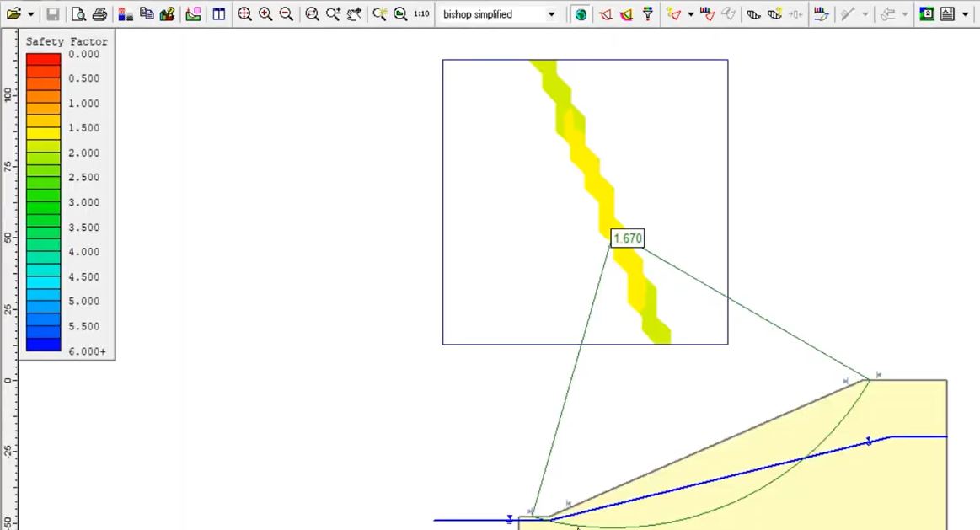Toggle the red minimum surfaces display button
Image resolution: width=980 pixels, height=530 pixels.
[x=605, y=14]
